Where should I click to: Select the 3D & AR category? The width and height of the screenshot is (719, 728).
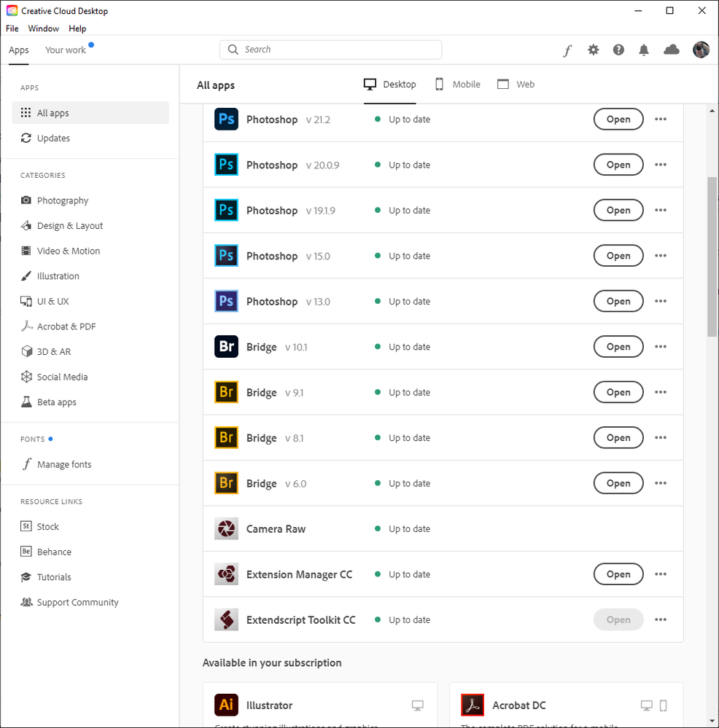pos(46,351)
